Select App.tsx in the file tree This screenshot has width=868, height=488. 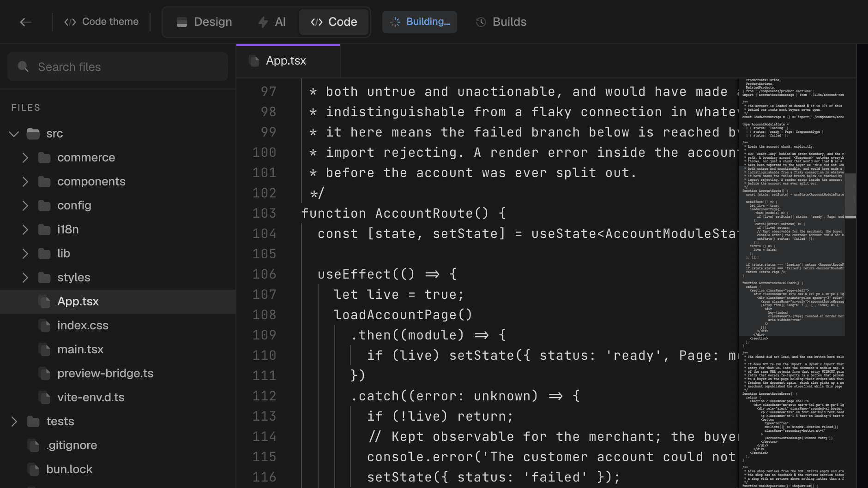coord(118,302)
